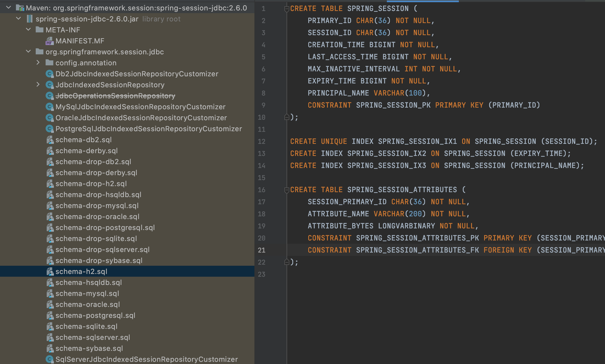
Task: Click the spring-session-jdbc jar archive icon
Action: [30, 19]
